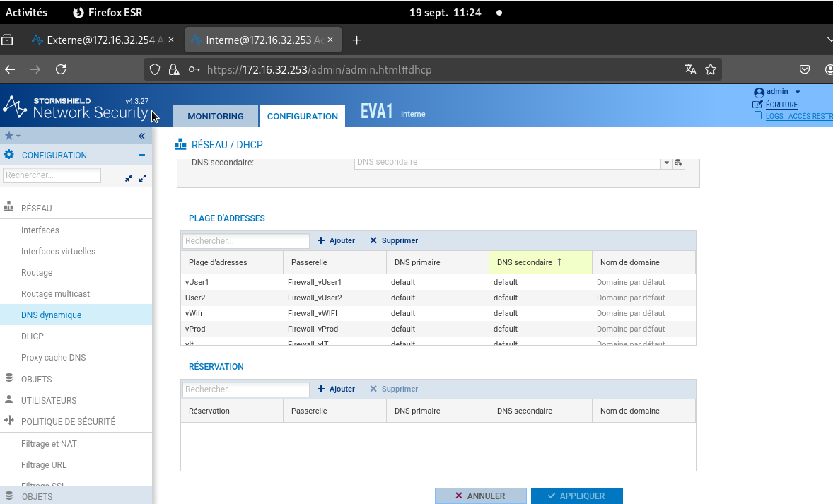Image resolution: width=833 pixels, height=504 pixels.
Task: Open the DNS secondaire dropdown arrow
Action: coord(666,163)
